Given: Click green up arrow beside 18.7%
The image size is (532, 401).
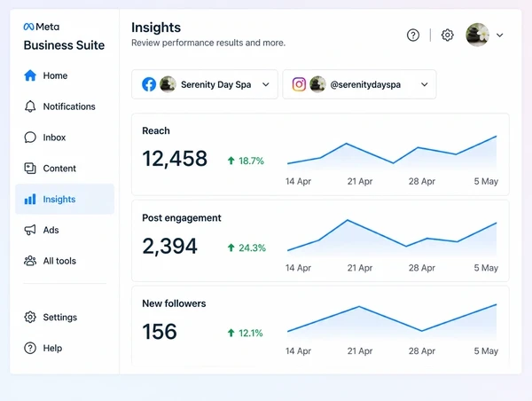Looking at the screenshot, I should 231,161.
